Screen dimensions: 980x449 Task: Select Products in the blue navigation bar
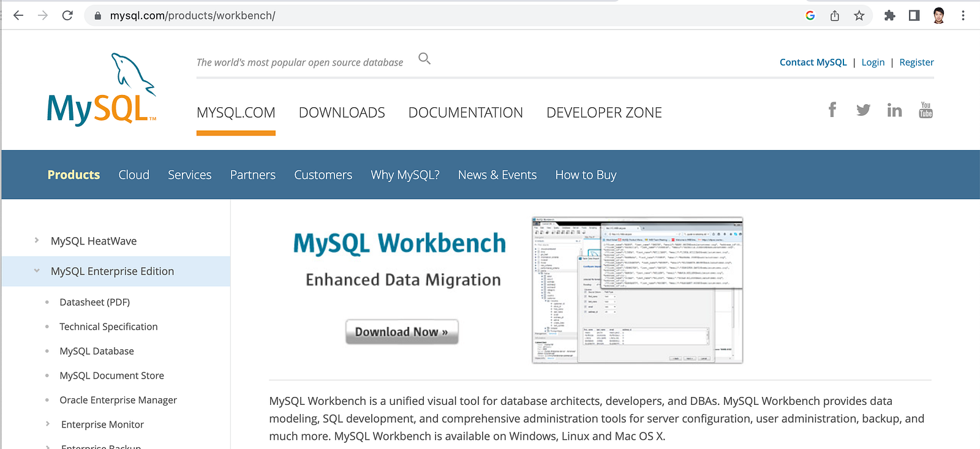73,175
